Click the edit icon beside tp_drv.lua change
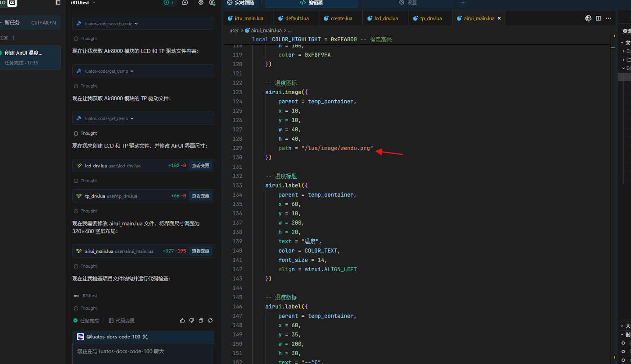The width and height of the screenshot is (631, 364). [x=79, y=196]
